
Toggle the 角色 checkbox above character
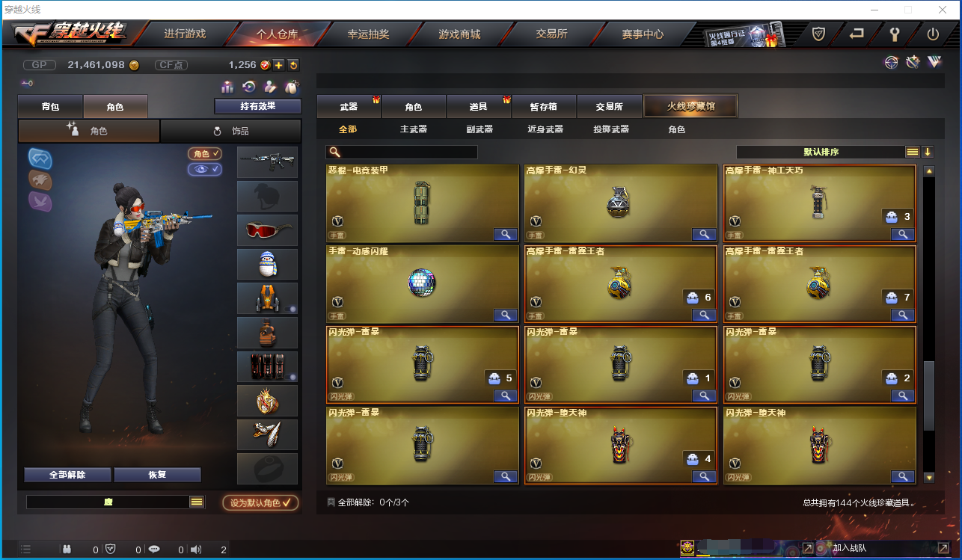coord(204,153)
